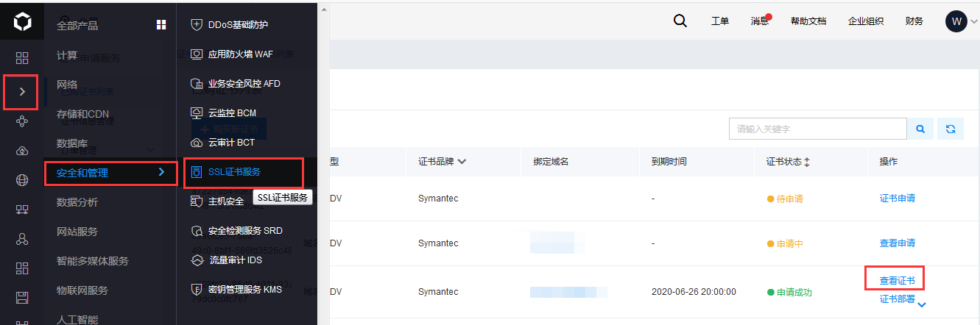Viewport: 980px width, 325px height.
Task: Click 查看申请 link in 申请中 row
Action: (x=898, y=243)
